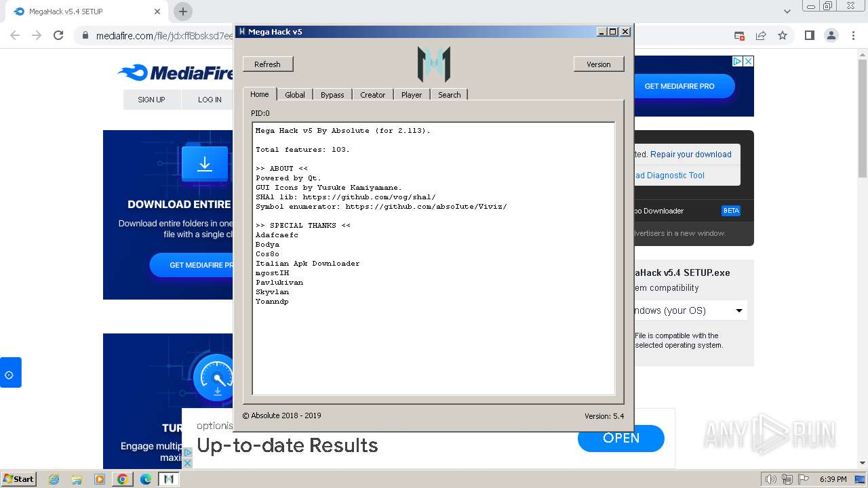Viewport: 868px width, 488px height.
Task: Click the Mega Hack M logo
Action: 434,64
